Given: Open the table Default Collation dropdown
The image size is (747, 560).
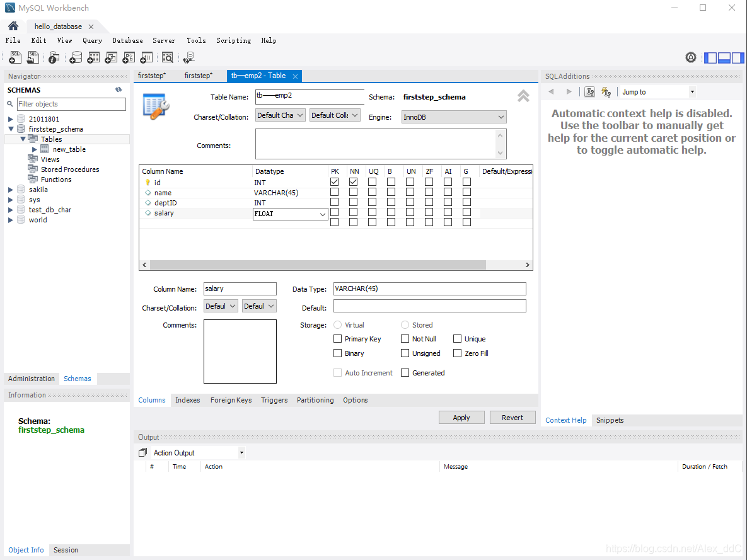Looking at the screenshot, I should 335,115.
